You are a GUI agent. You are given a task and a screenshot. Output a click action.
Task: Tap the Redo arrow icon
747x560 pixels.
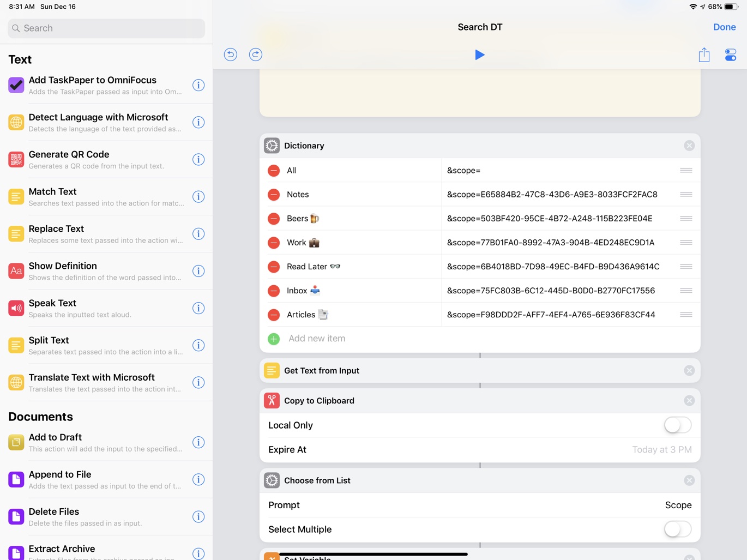(x=256, y=55)
